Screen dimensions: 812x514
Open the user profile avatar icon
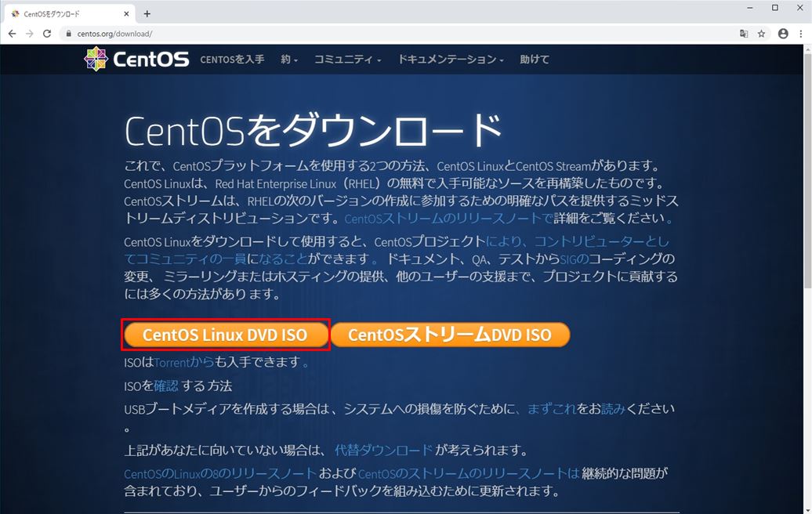tap(783, 34)
